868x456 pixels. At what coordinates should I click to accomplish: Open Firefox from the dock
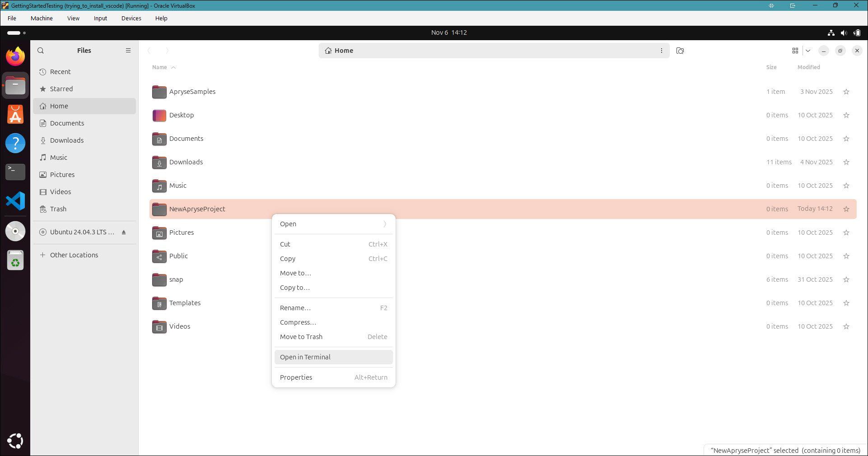[x=15, y=56]
